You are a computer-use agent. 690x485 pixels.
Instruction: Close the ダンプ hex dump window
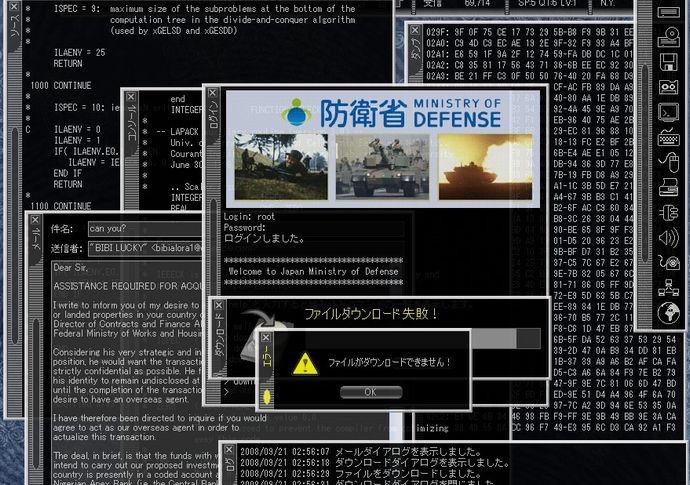pos(415,30)
